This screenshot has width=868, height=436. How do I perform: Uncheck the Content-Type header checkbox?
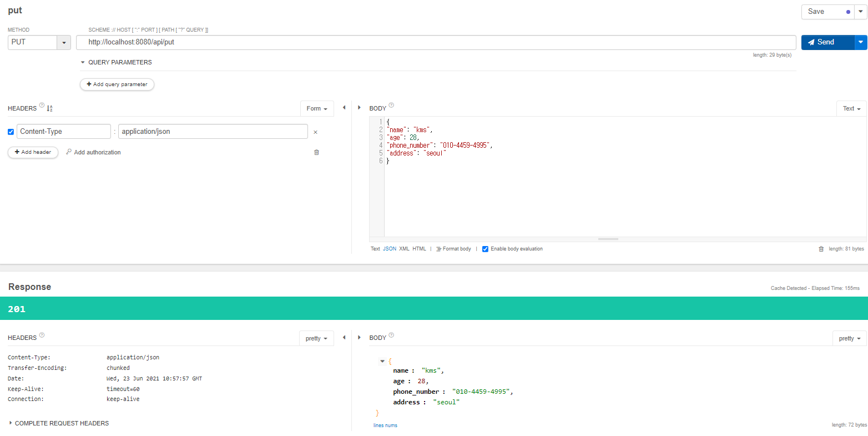click(x=11, y=132)
